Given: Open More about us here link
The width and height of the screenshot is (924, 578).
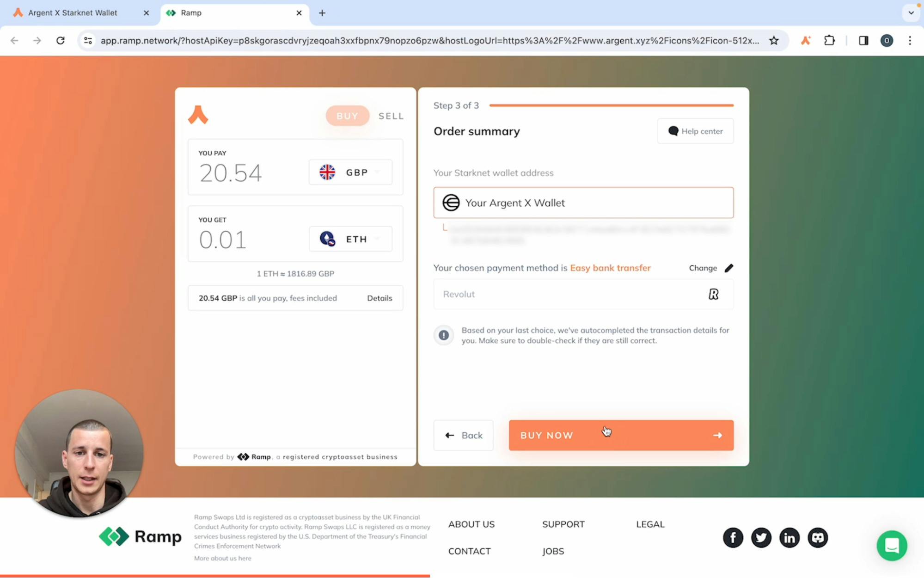Looking at the screenshot, I should (222, 558).
